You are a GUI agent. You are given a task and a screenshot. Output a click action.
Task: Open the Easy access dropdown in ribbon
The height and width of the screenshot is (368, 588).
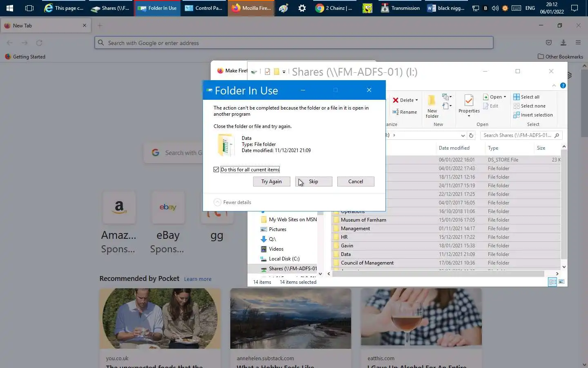[447, 106]
